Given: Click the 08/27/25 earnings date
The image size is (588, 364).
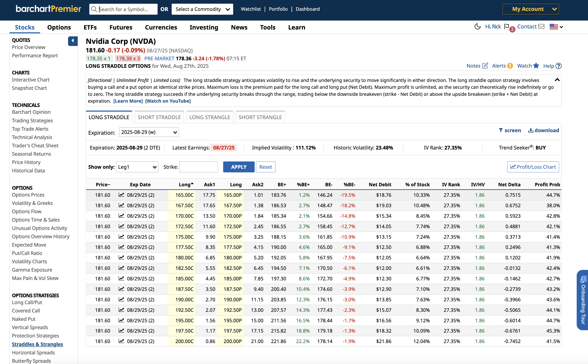Looking at the screenshot, I should click(224, 148).
